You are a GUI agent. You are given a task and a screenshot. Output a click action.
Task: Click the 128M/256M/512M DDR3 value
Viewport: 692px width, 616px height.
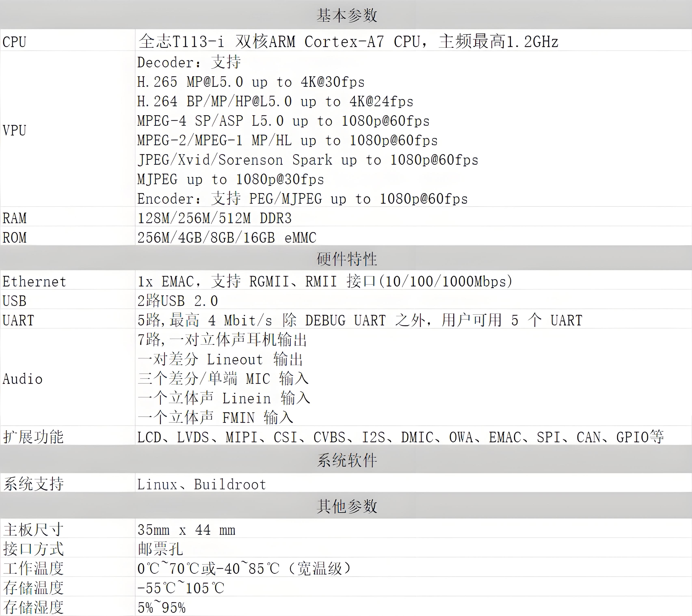pos(214,218)
